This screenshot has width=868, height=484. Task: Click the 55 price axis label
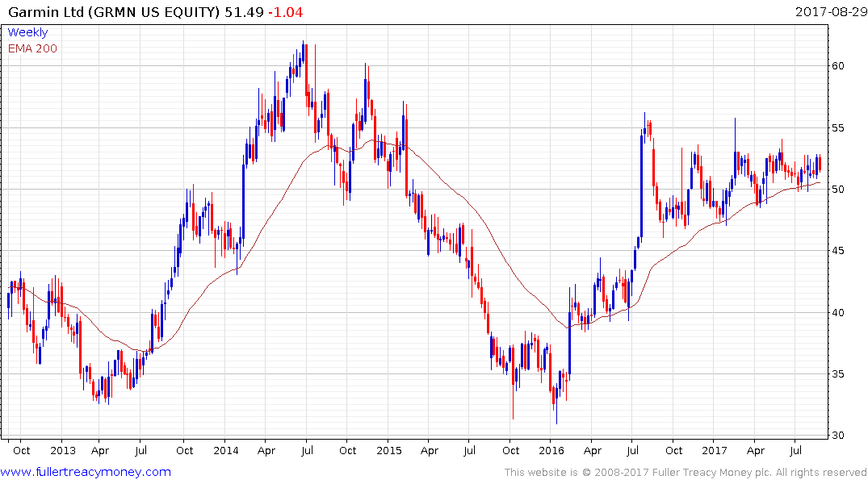(838, 127)
